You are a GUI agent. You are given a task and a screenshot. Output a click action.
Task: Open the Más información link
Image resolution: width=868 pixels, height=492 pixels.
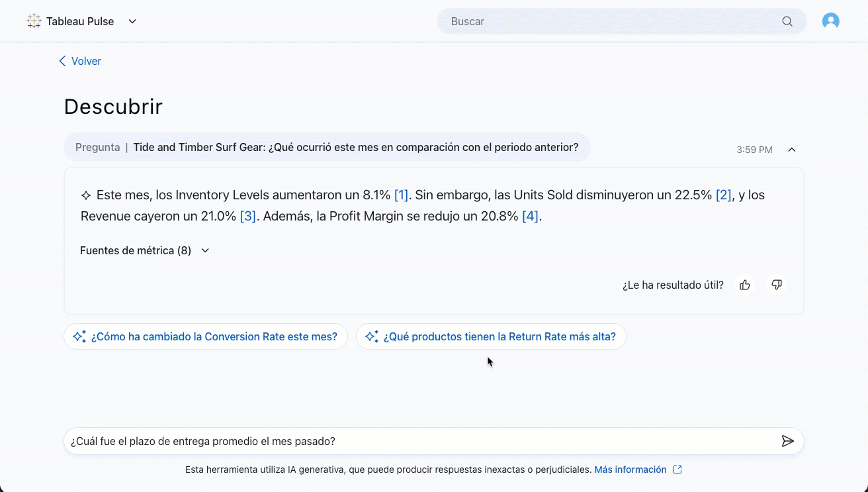tap(630, 469)
